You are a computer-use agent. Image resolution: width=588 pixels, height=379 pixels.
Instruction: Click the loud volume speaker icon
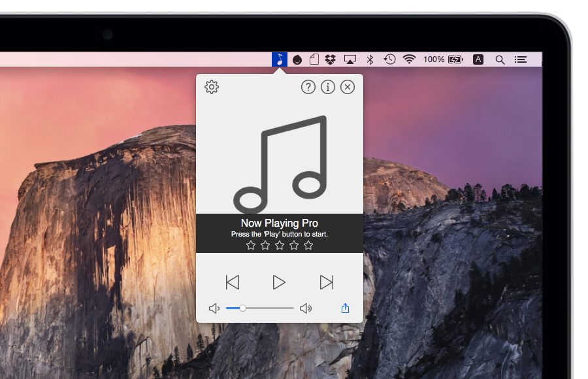[x=306, y=308]
